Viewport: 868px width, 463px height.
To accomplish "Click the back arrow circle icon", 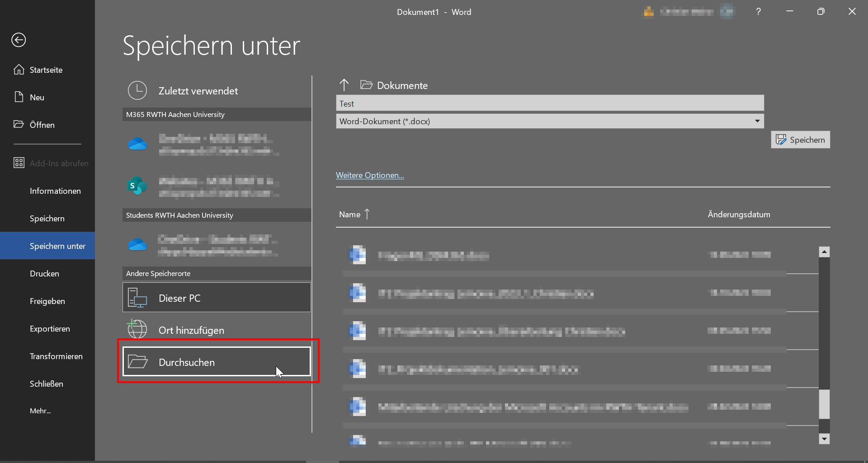I will click(x=19, y=40).
